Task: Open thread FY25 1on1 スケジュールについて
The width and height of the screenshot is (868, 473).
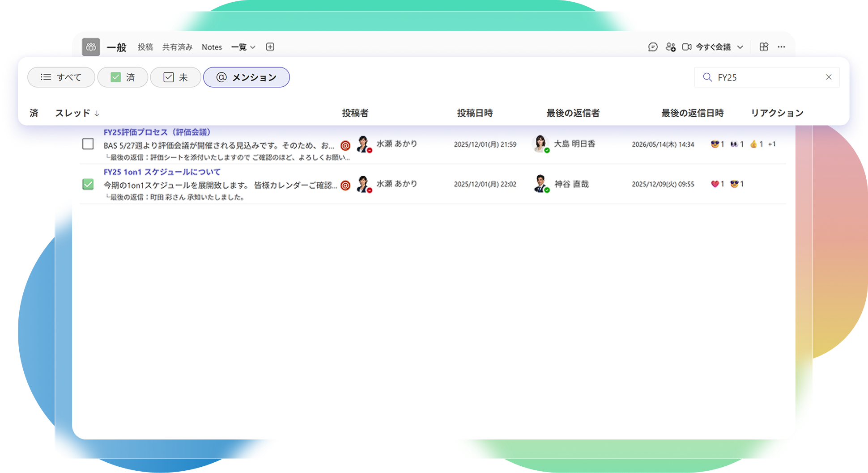Action: point(162,172)
